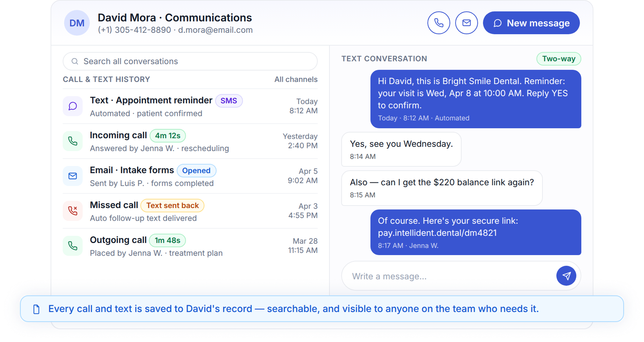Click the envelope icon for Intake forms email

[x=73, y=176]
